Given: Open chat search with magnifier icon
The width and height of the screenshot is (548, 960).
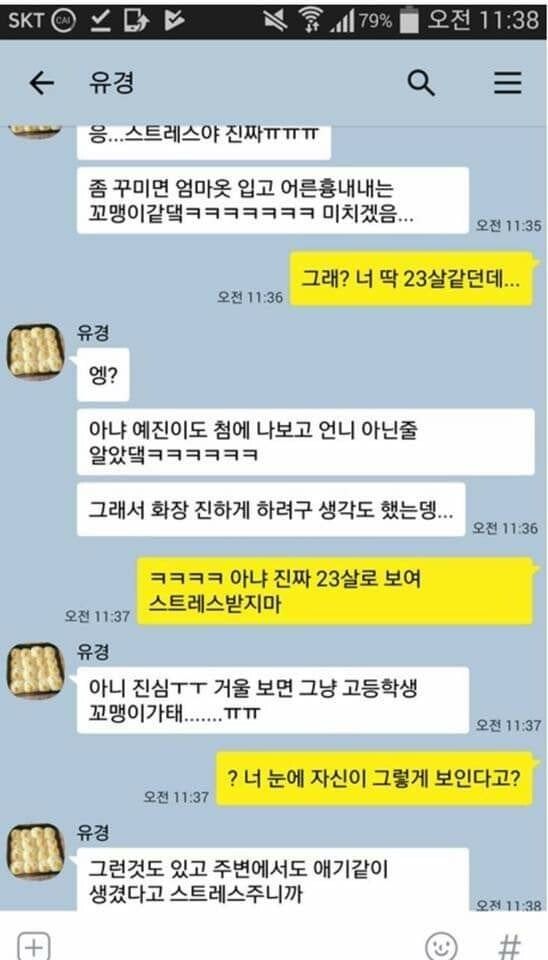Looking at the screenshot, I should pos(421,83).
